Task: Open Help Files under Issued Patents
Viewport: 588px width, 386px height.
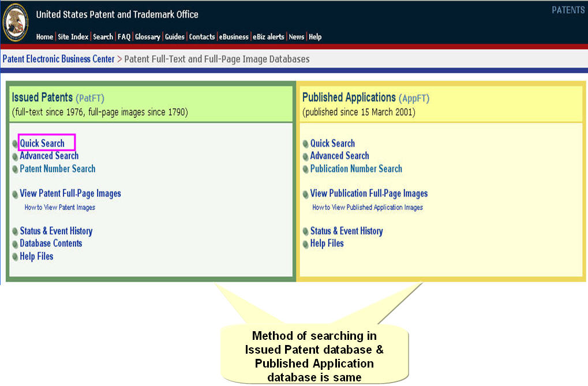Action: pos(36,256)
